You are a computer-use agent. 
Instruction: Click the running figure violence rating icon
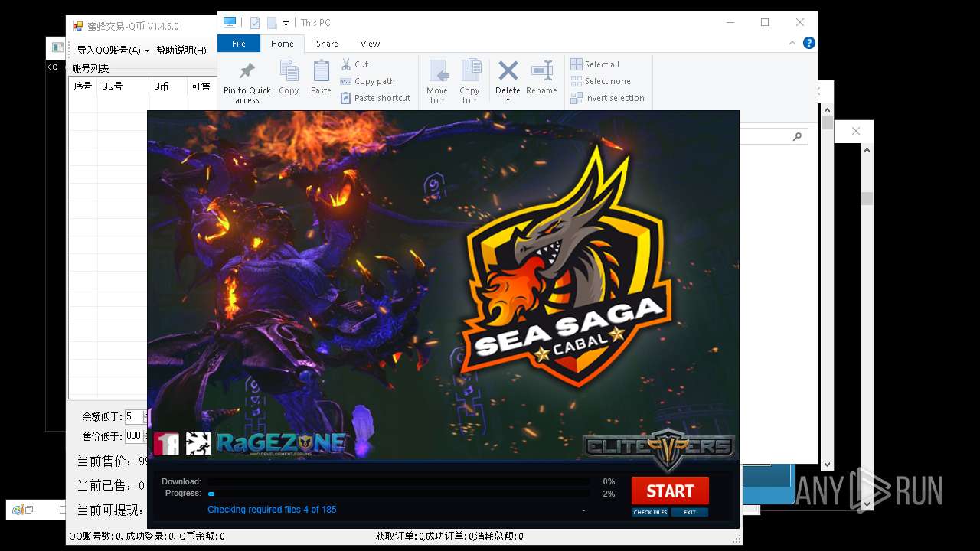click(x=198, y=444)
